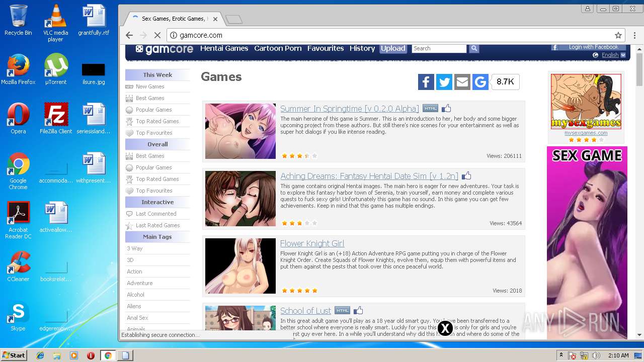The height and width of the screenshot is (362, 644).
Task: Open the Favourites menu item
Action: (x=326, y=48)
